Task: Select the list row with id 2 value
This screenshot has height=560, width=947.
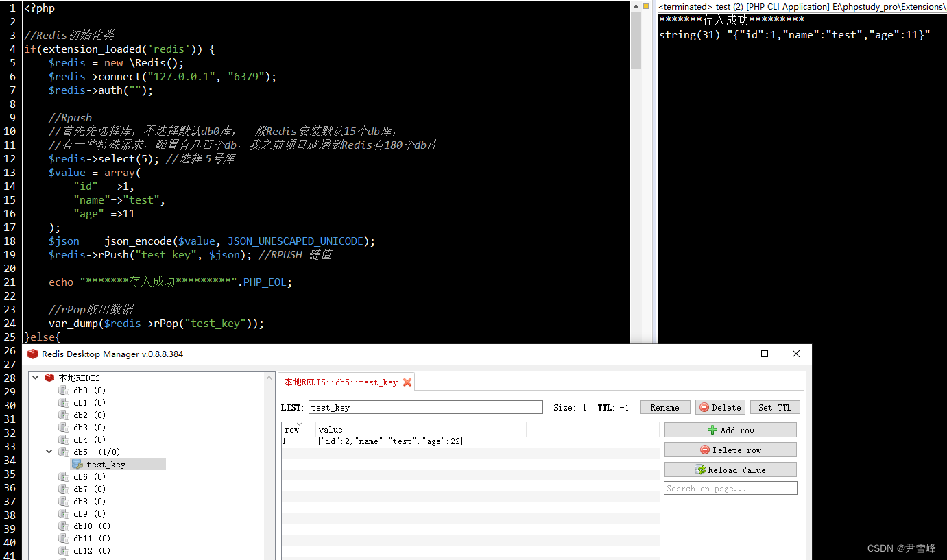Action: (x=470, y=441)
